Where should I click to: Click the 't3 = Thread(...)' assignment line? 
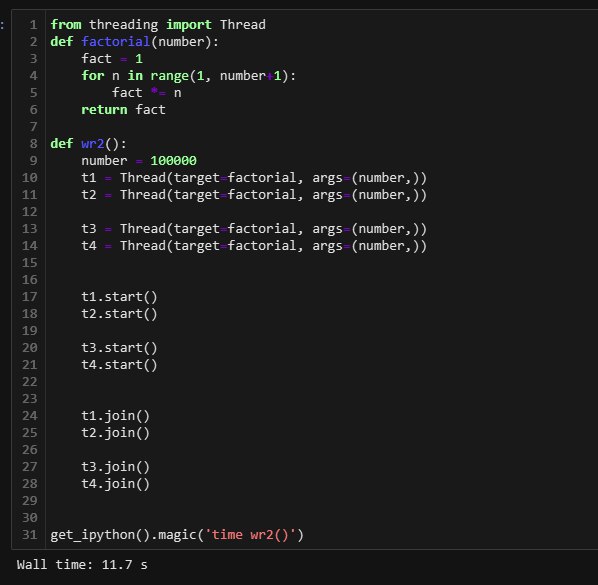click(x=254, y=229)
